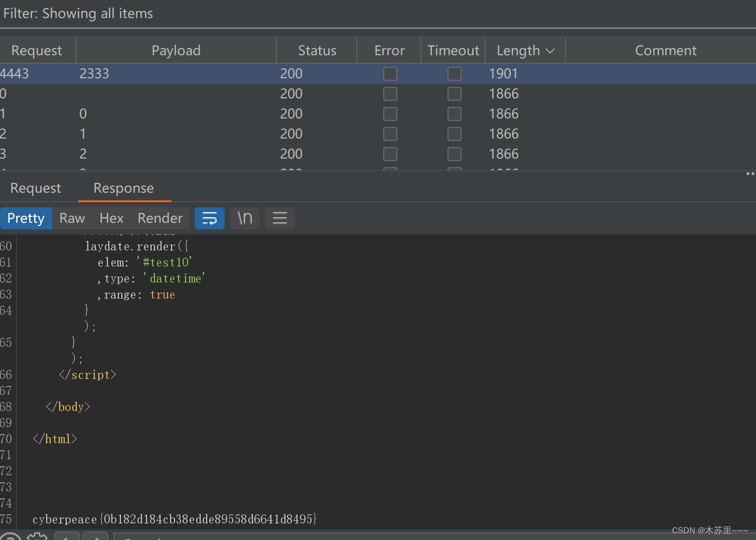Open the hamburger menu of response viewer
Image resolution: width=756 pixels, height=540 pixels.
tap(279, 218)
